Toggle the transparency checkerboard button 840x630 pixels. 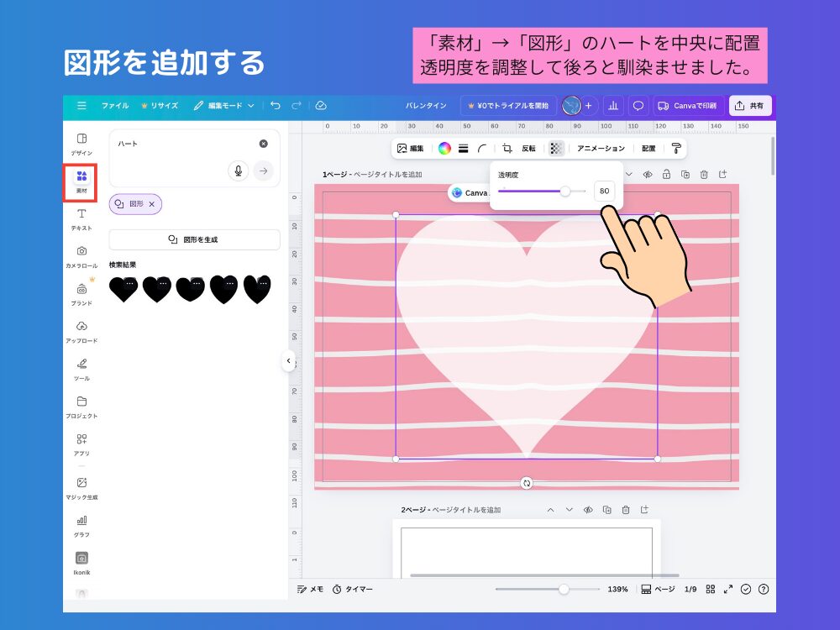[x=556, y=148]
